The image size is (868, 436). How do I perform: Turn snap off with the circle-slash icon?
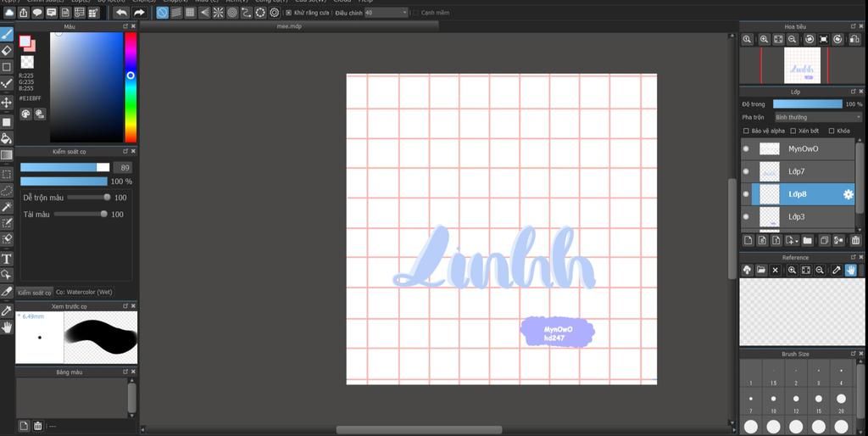(162, 12)
